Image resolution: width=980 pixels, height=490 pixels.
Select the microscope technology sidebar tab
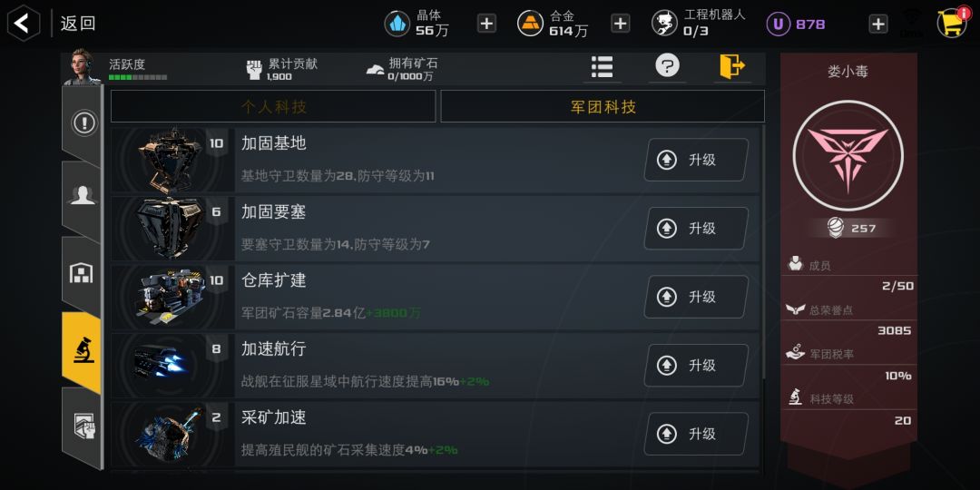click(x=82, y=350)
